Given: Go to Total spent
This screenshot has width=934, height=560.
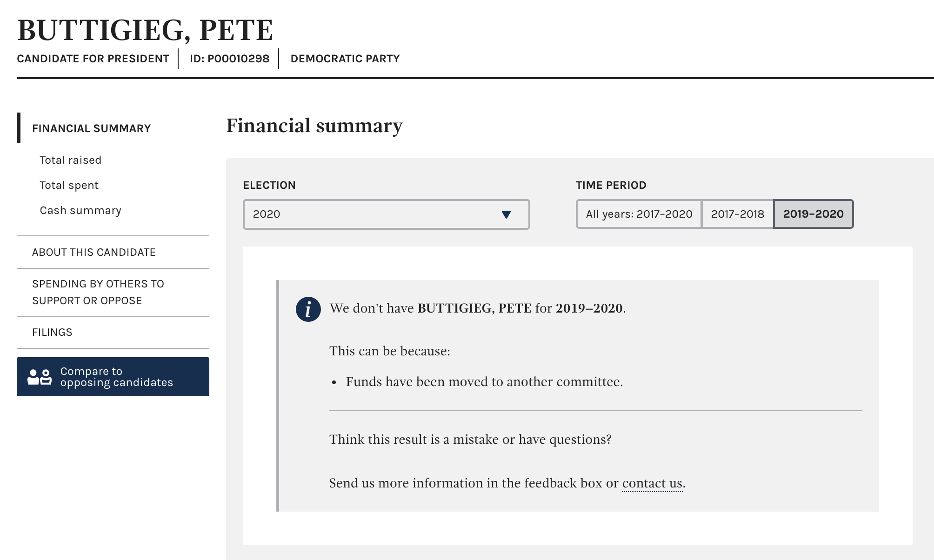Looking at the screenshot, I should click(69, 185).
